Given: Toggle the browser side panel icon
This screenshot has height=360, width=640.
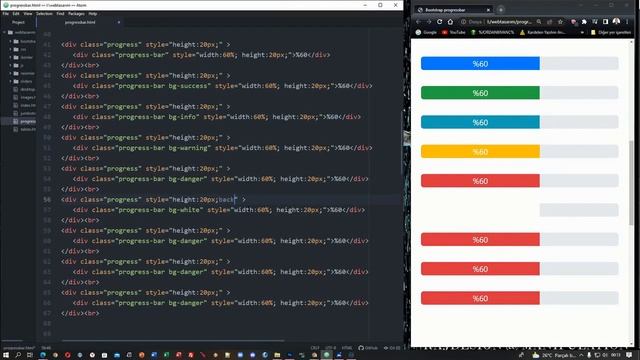Looking at the screenshot, I should (606, 22).
